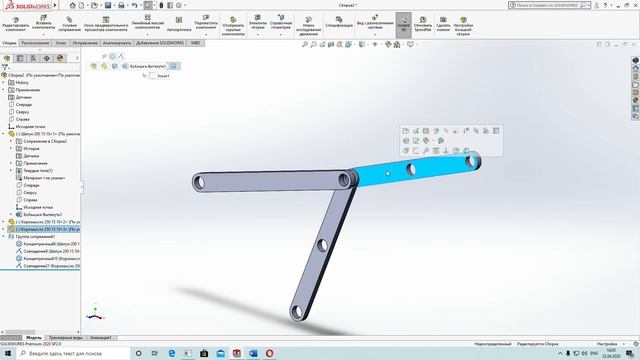Click the Undo arrow icon
The height and width of the screenshot is (360, 640).
coord(134,5)
